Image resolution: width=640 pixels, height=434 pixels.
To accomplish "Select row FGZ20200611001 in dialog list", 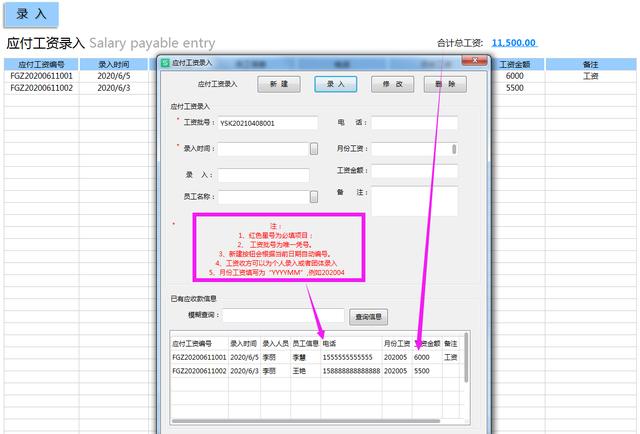I will point(317,357).
